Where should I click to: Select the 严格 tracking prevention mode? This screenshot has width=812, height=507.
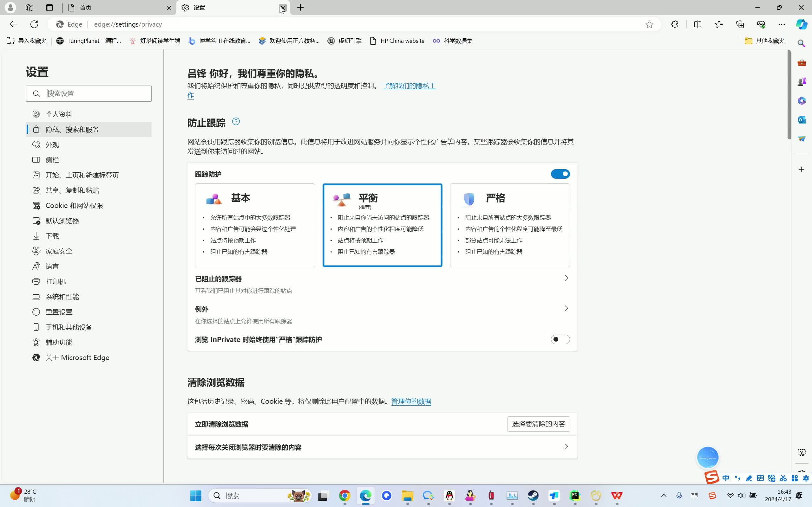click(x=509, y=225)
